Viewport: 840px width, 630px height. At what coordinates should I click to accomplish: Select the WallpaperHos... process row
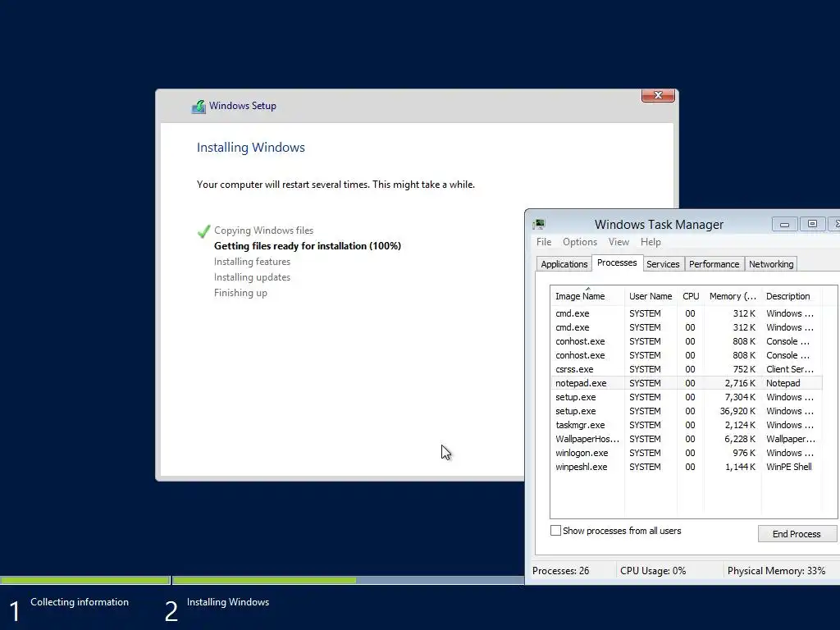click(686, 439)
